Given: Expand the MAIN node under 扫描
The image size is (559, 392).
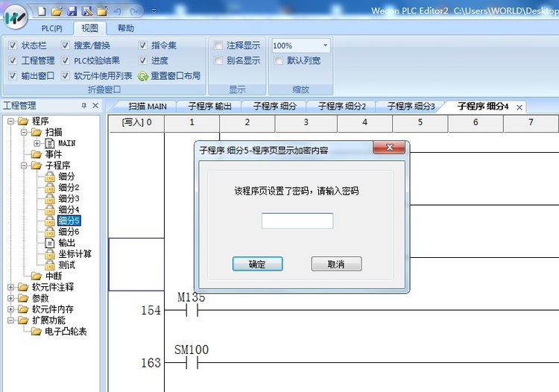Looking at the screenshot, I should click(x=37, y=143).
